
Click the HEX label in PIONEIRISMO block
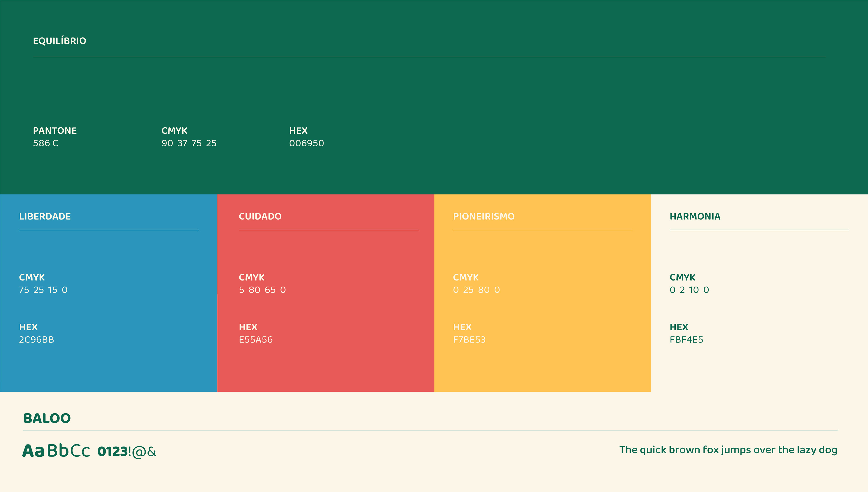pyautogui.click(x=462, y=327)
